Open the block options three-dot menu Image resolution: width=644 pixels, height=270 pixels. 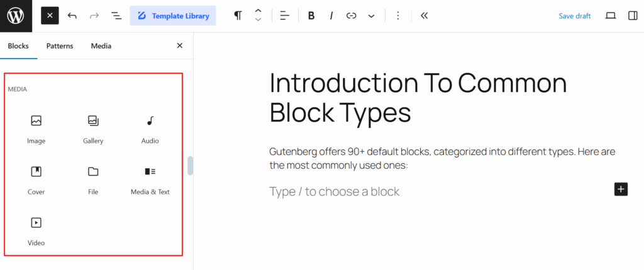pyautogui.click(x=397, y=16)
